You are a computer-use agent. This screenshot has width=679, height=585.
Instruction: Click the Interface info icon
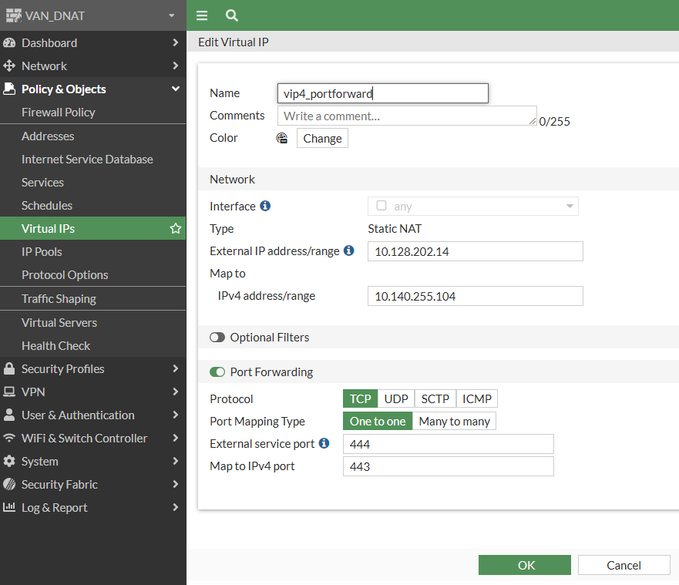[x=265, y=206]
